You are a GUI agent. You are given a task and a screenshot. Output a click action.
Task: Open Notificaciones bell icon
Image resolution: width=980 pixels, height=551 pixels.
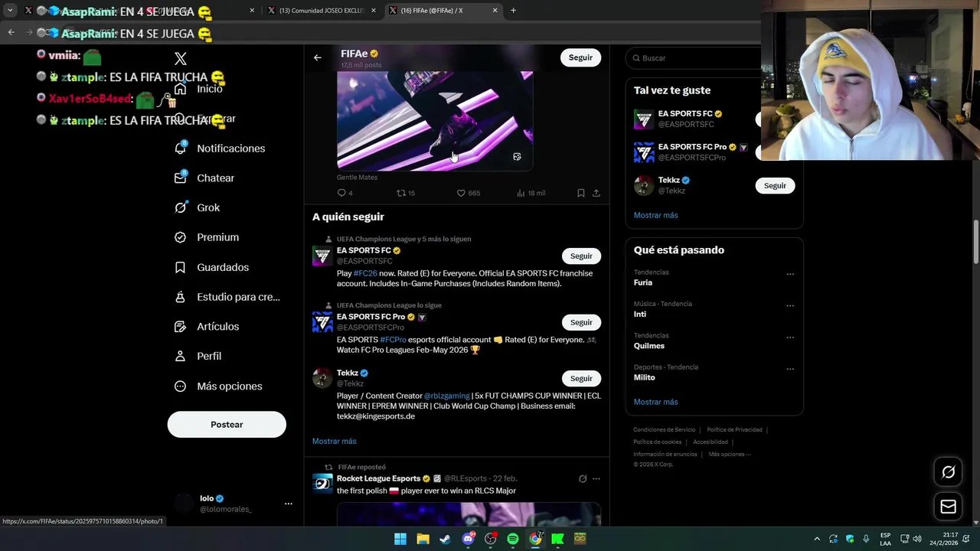point(181,148)
